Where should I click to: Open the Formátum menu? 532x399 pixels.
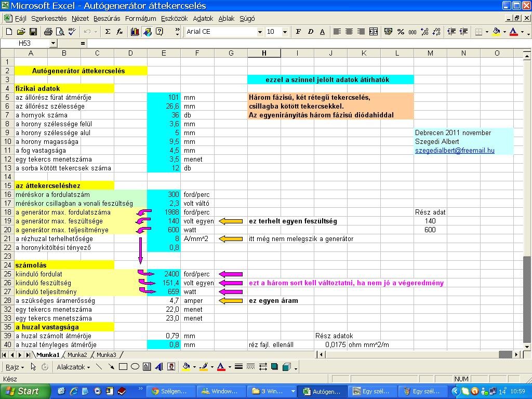(140, 19)
